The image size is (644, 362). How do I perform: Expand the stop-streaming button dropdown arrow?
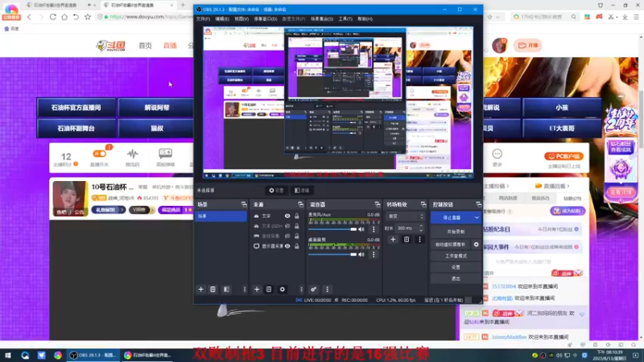pos(477,217)
